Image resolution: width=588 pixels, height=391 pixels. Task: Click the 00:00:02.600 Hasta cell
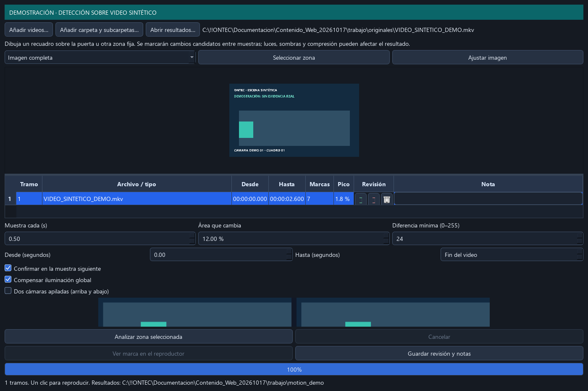click(287, 199)
